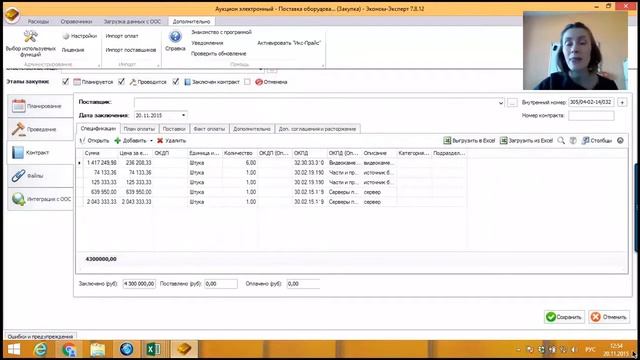Click into the Номер контракта field

pos(591,116)
